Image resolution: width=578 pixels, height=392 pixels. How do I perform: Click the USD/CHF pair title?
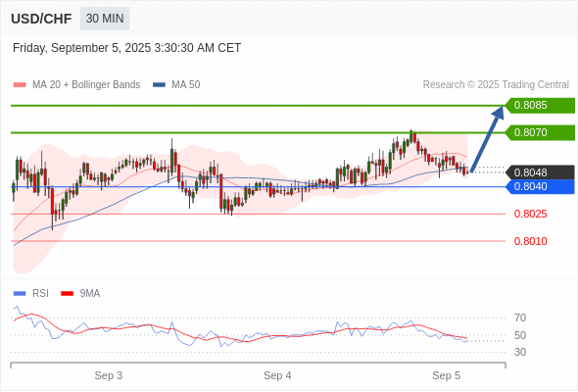[x=41, y=19]
